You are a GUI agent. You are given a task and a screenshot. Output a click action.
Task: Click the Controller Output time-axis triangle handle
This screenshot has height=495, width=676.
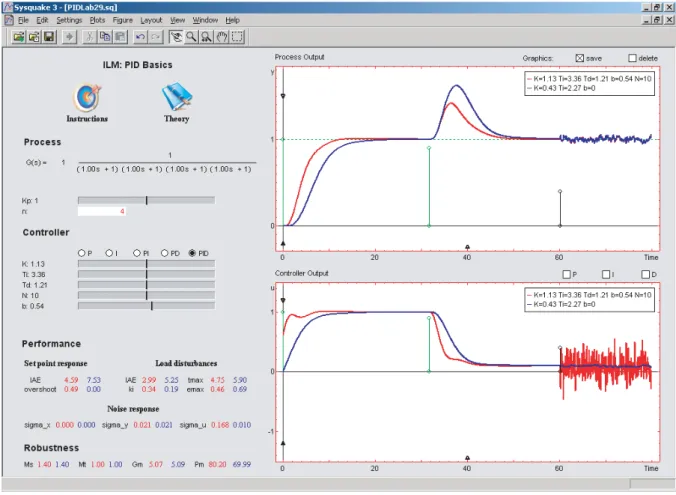click(467, 458)
